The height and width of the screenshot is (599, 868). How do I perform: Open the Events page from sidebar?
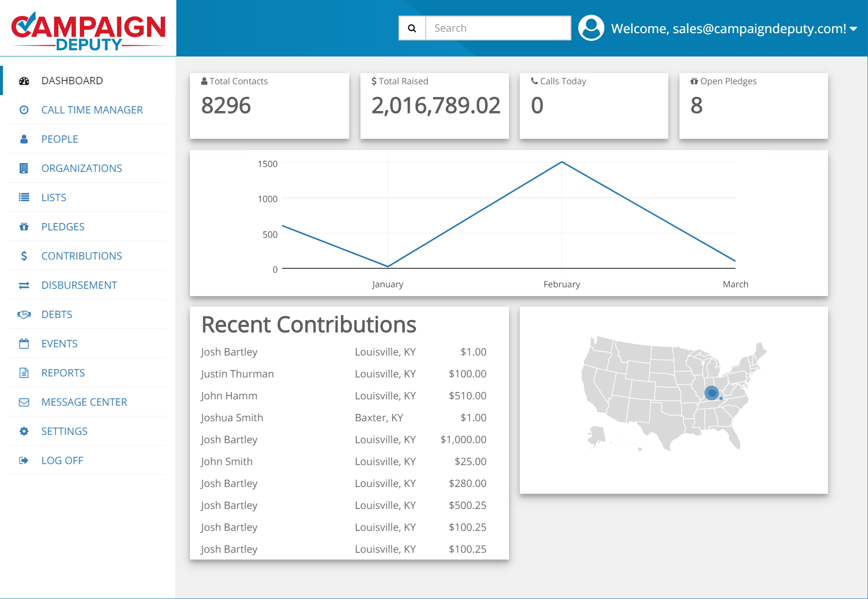pyautogui.click(x=59, y=344)
